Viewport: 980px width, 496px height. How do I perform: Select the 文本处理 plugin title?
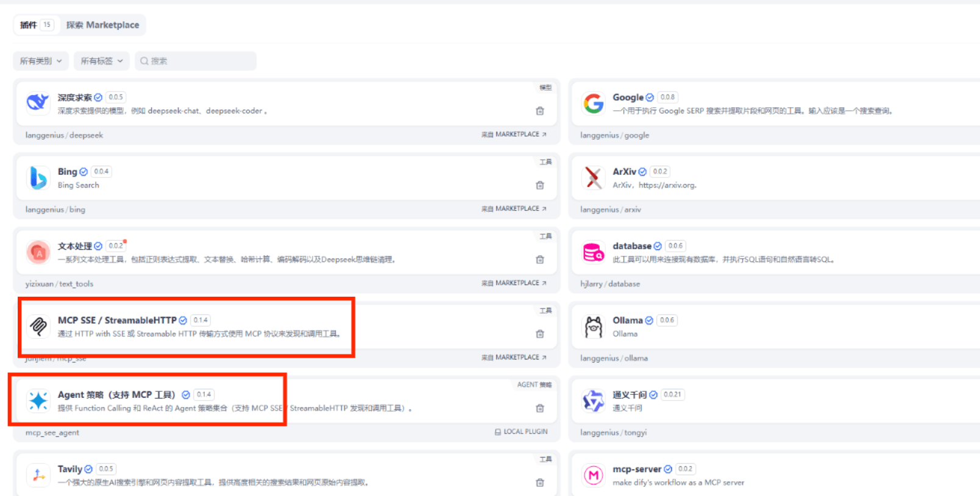pyautogui.click(x=74, y=246)
